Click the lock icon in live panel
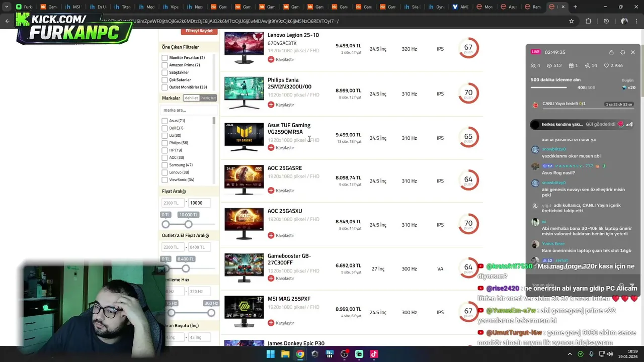Viewport: 644px width, 362px height. pyautogui.click(x=611, y=52)
